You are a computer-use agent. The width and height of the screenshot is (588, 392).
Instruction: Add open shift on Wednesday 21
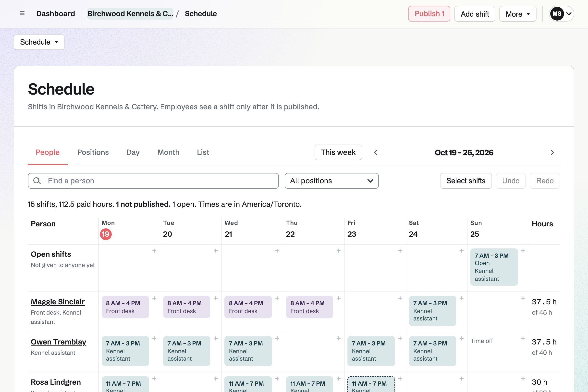tap(277, 251)
